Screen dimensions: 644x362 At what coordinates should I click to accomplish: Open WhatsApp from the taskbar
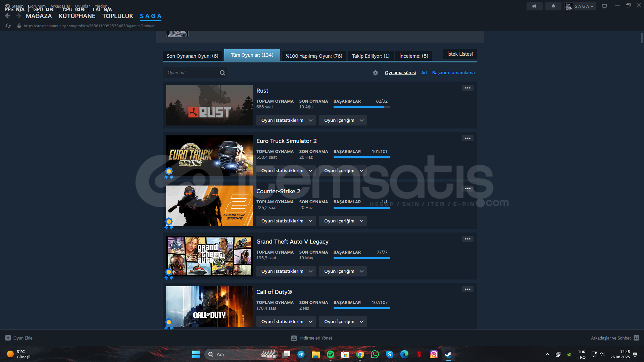[x=375, y=354]
